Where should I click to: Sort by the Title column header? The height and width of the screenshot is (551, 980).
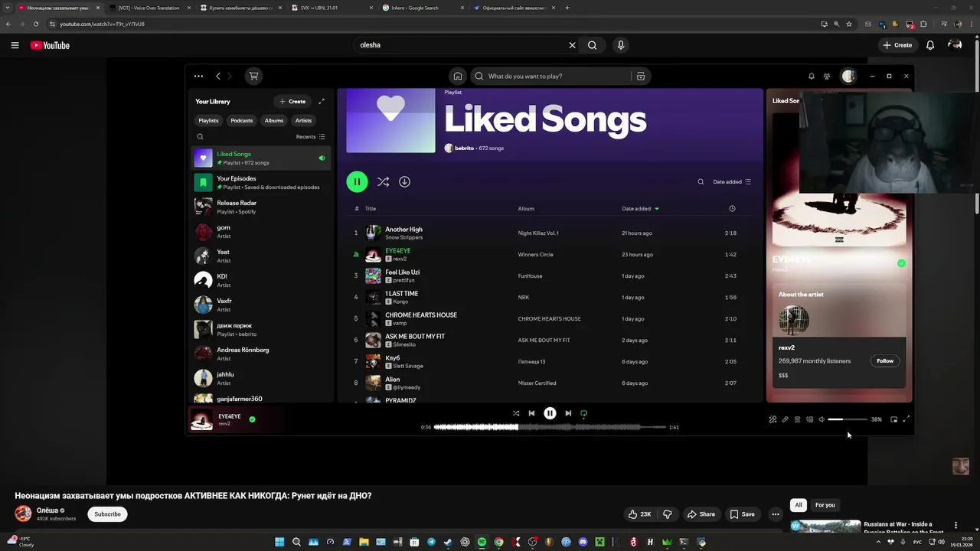click(371, 208)
